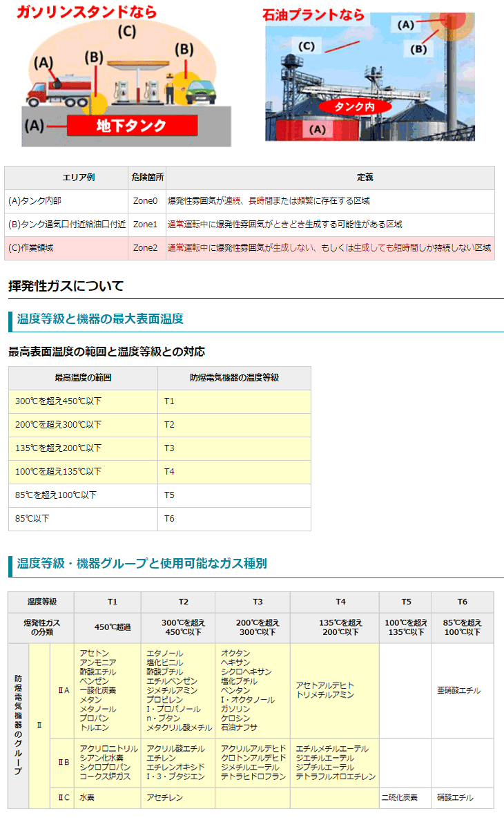Select the ⅡA group cell

(64, 691)
